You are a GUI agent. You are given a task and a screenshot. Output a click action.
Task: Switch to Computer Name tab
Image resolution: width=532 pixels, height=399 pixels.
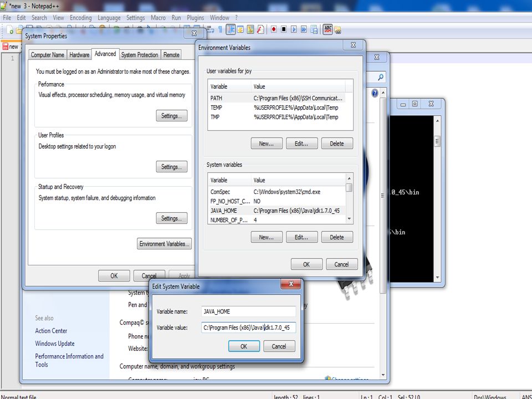click(48, 55)
